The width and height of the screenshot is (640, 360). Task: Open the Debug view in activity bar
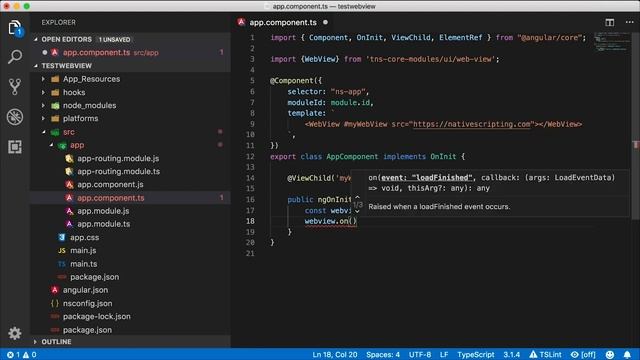point(15,117)
